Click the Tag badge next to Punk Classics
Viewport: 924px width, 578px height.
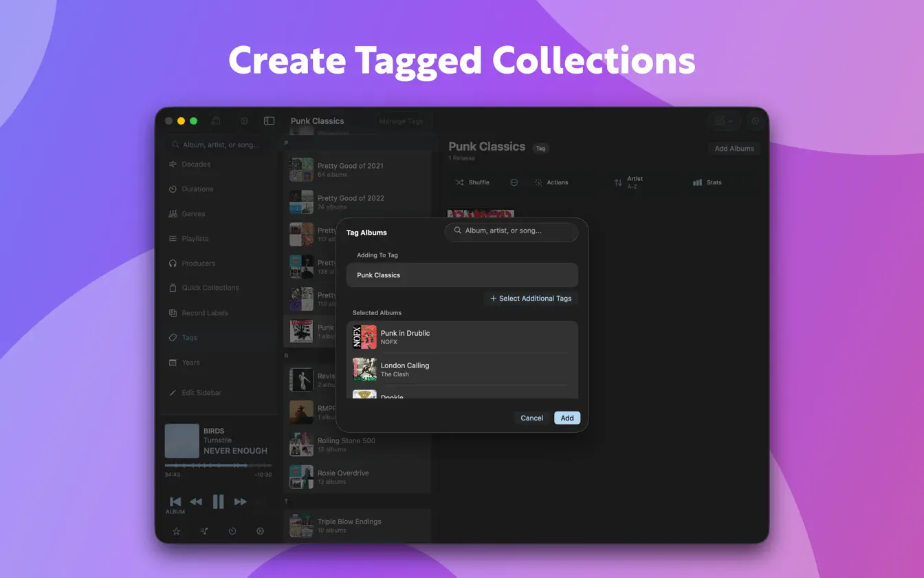coord(540,148)
